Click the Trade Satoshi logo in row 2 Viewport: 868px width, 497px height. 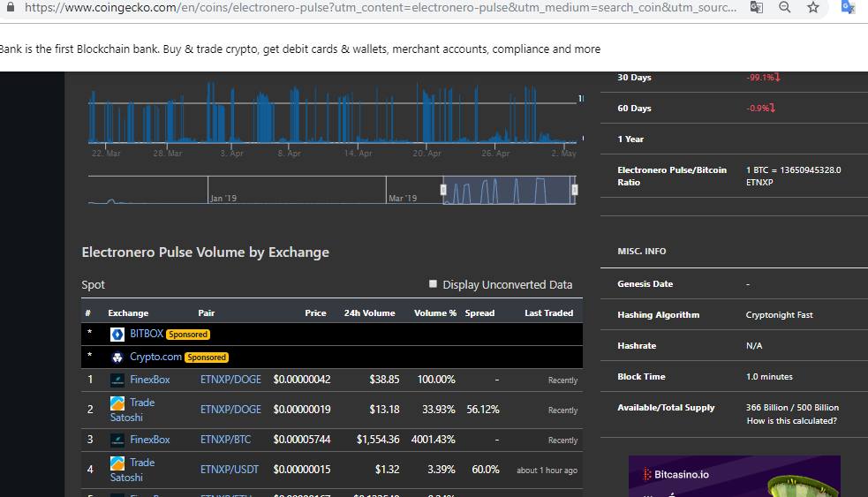pyautogui.click(x=117, y=403)
